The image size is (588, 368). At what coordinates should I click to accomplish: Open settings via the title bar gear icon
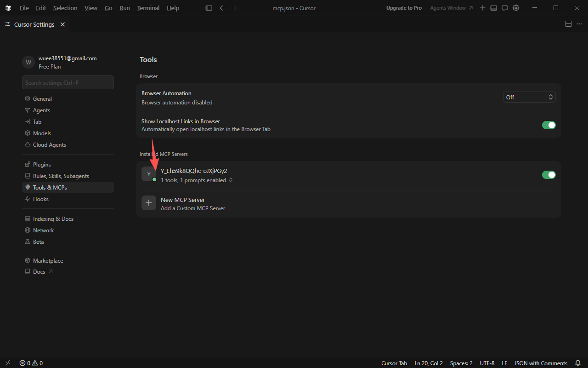516,8
